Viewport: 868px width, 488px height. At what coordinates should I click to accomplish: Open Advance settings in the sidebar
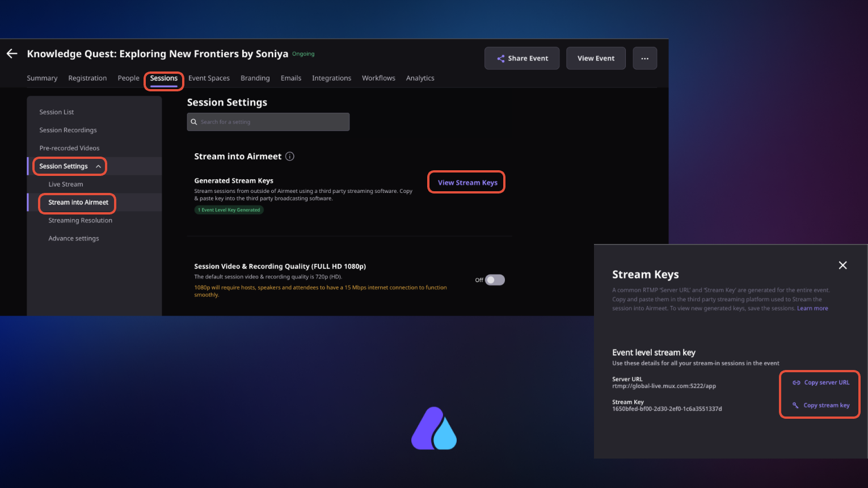[x=74, y=239]
